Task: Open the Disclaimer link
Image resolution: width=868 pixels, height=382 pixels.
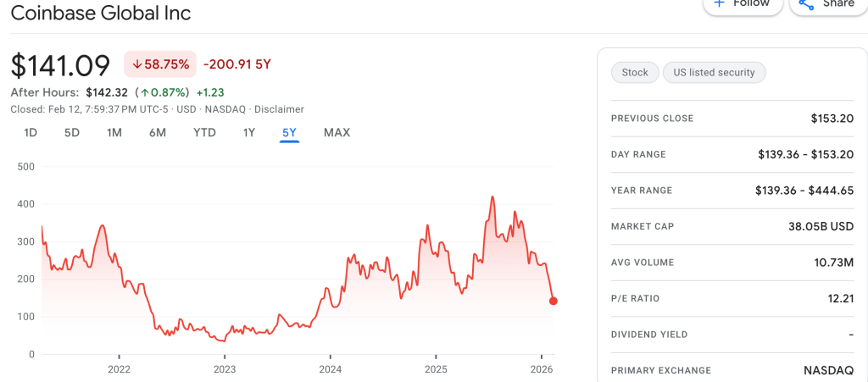Action: pyautogui.click(x=279, y=109)
